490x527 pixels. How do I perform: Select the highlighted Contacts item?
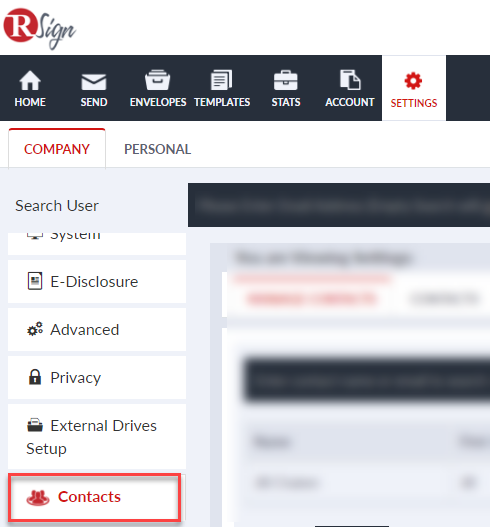pos(95,497)
